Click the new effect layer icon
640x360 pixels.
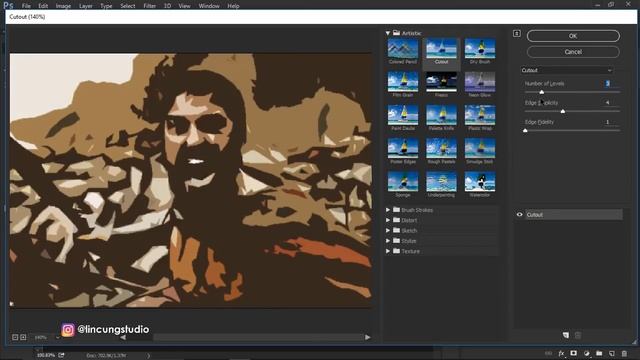(566, 335)
